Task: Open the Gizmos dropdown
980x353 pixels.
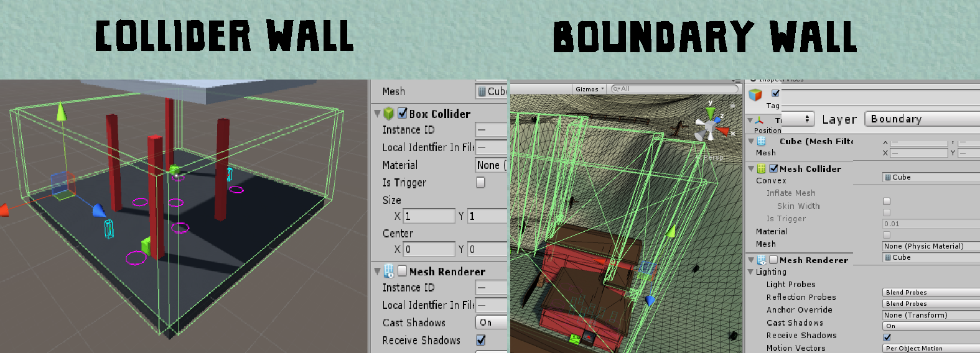Action: pos(589,89)
